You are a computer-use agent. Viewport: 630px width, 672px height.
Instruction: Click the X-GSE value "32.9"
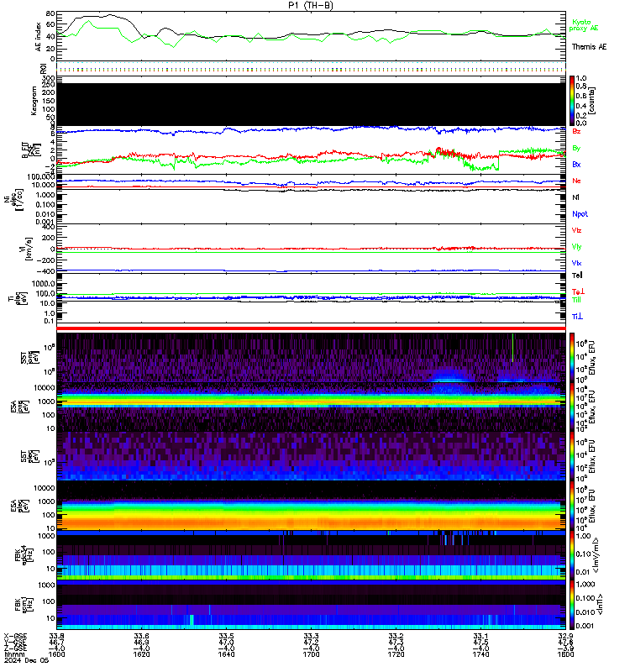(565, 636)
